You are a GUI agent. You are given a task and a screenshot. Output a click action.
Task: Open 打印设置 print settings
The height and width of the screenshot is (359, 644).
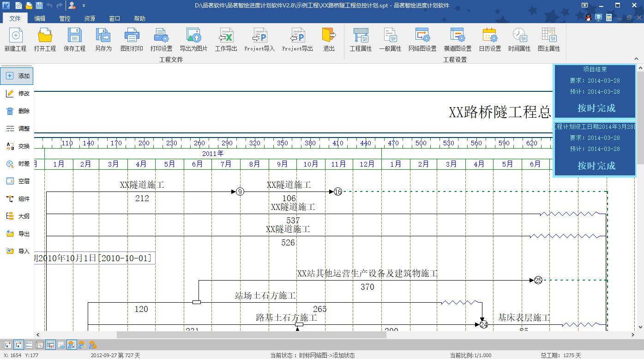coord(161,40)
